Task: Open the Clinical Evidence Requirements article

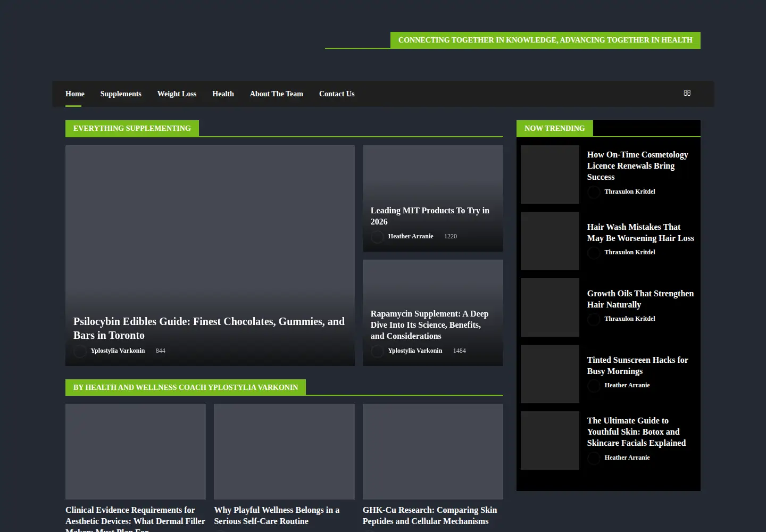Action: (x=135, y=519)
